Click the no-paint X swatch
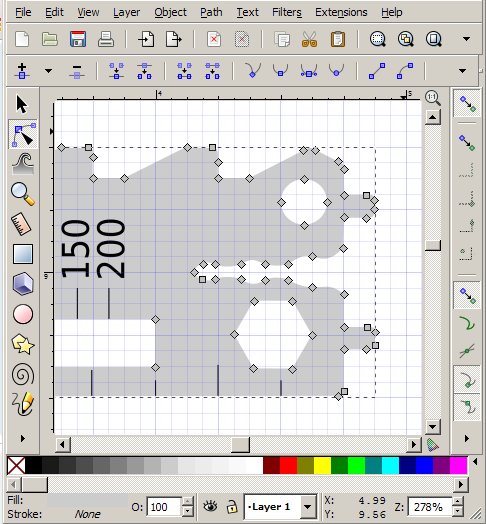 (x=16, y=466)
